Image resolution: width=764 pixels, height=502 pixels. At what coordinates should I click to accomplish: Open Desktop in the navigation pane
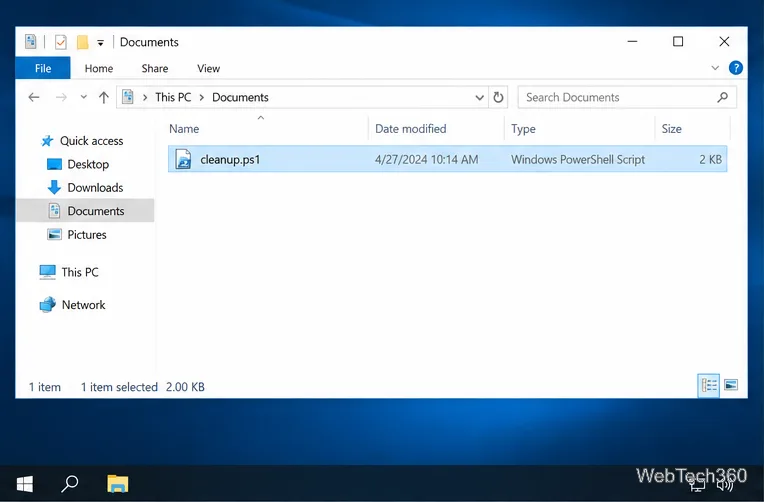(88, 164)
